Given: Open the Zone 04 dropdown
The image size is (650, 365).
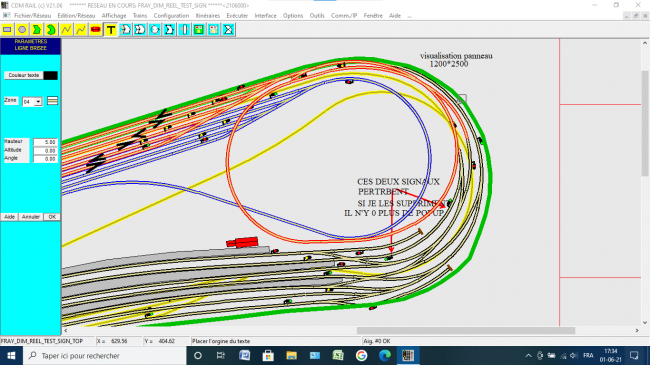Looking at the screenshot, I should pyautogui.click(x=32, y=102).
